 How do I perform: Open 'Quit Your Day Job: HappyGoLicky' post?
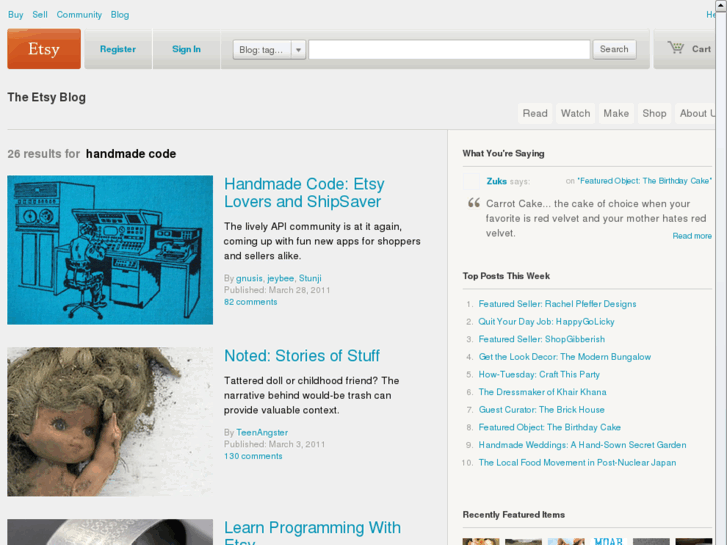546,321
